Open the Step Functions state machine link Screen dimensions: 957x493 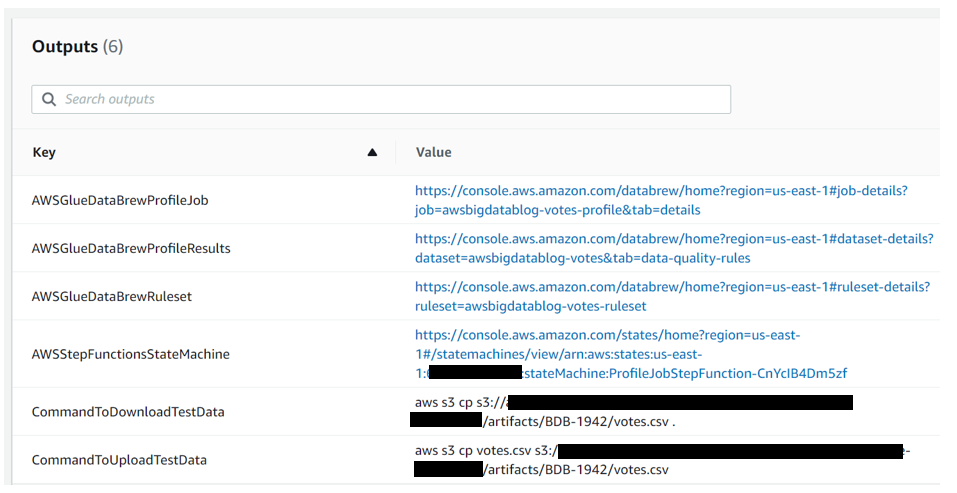click(630, 354)
